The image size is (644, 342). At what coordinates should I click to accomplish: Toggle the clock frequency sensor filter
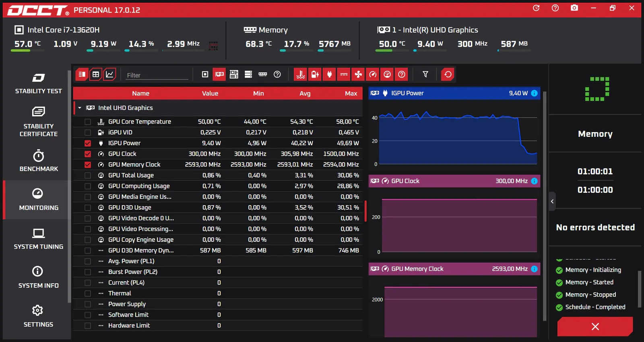[x=373, y=74]
